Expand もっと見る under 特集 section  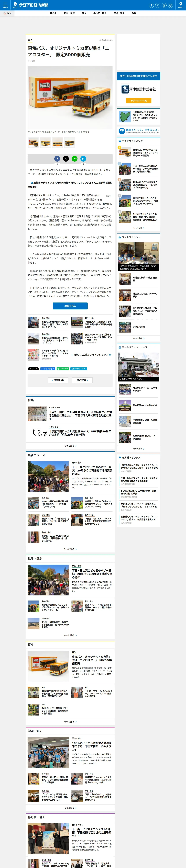[70, 446]
